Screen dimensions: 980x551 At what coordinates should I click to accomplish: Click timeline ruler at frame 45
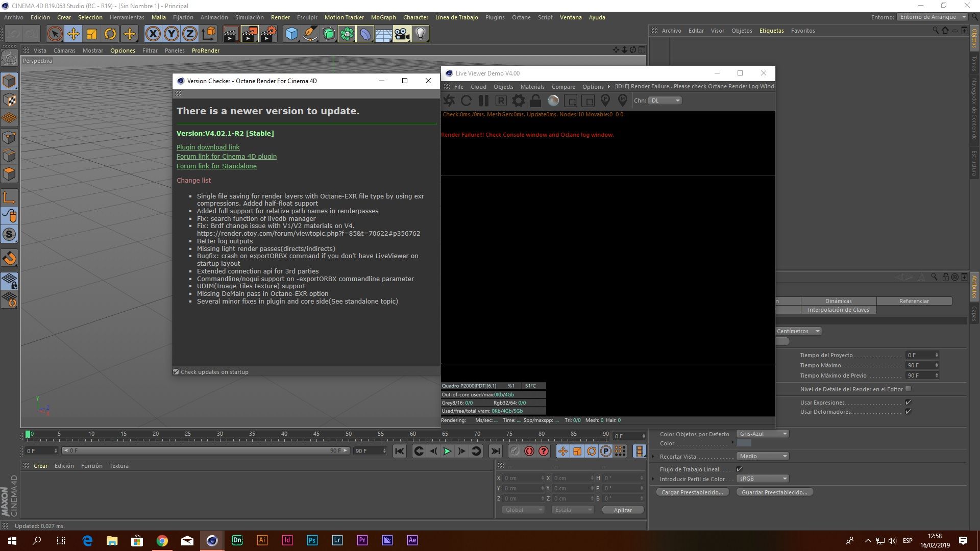(x=316, y=437)
